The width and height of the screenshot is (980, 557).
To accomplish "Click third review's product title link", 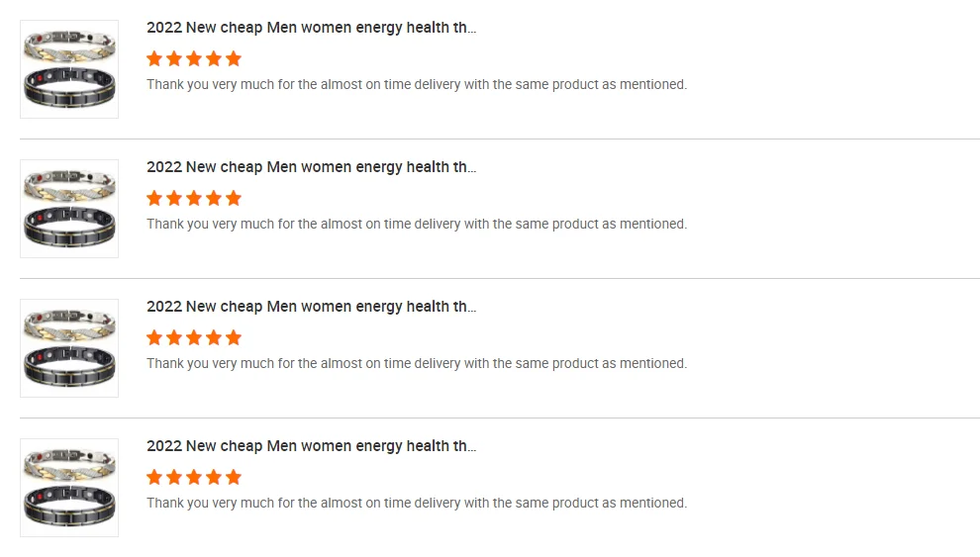I will (311, 307).
